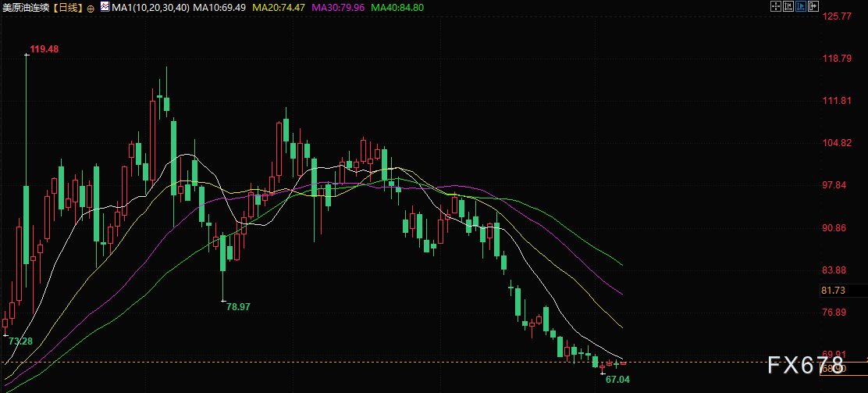This screenshot has height=393, width=868.
Task: Select the MA40:84.80 green legend label
Action: pyautogui.click(x=397, y=9)
